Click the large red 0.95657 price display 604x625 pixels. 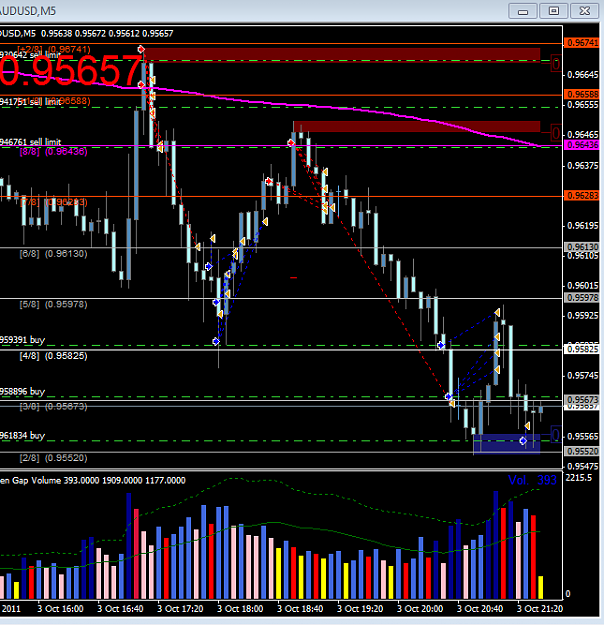[71, 71]
